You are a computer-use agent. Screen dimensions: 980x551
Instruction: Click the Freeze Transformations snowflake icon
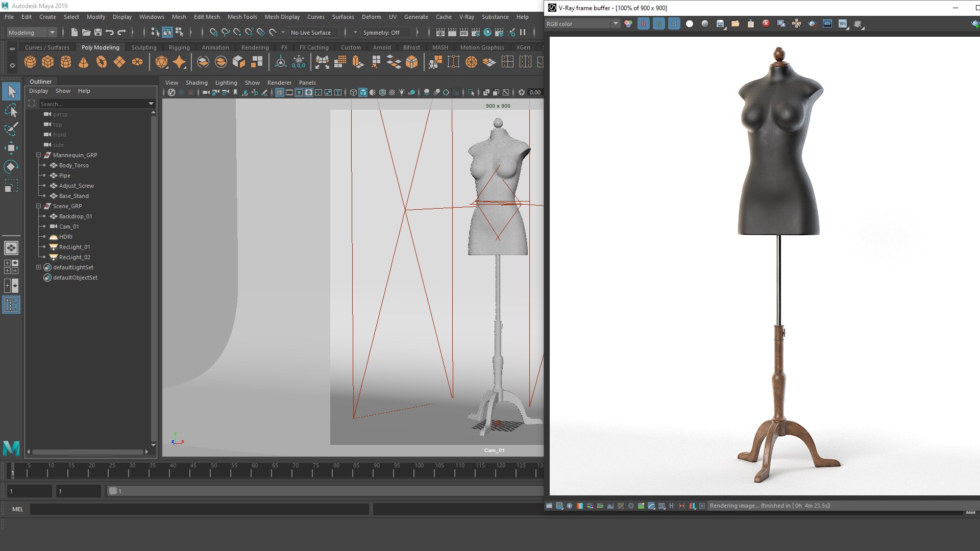[x=299, y=62]
